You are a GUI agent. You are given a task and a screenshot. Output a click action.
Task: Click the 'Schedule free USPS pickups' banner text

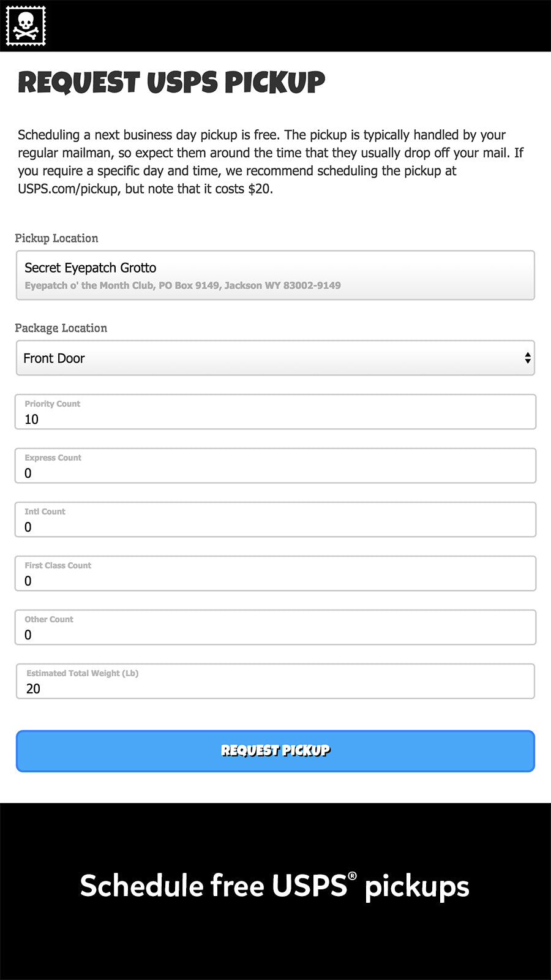click(275, 886)
